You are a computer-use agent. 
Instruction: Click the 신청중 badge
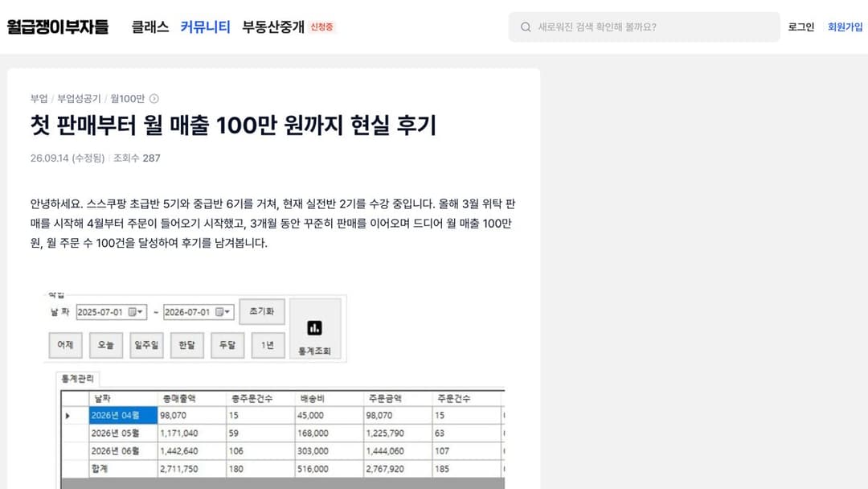[x=321, y=27]
